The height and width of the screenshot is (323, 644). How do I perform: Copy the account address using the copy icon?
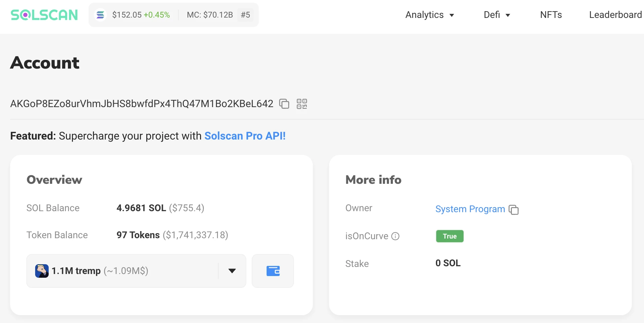(x=284, y=104)
